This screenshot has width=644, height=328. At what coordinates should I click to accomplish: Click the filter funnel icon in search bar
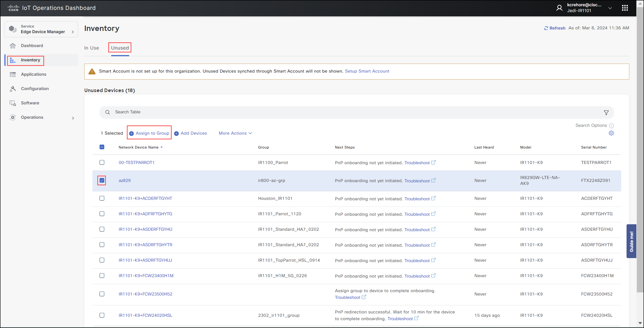[x=606, y=113]
